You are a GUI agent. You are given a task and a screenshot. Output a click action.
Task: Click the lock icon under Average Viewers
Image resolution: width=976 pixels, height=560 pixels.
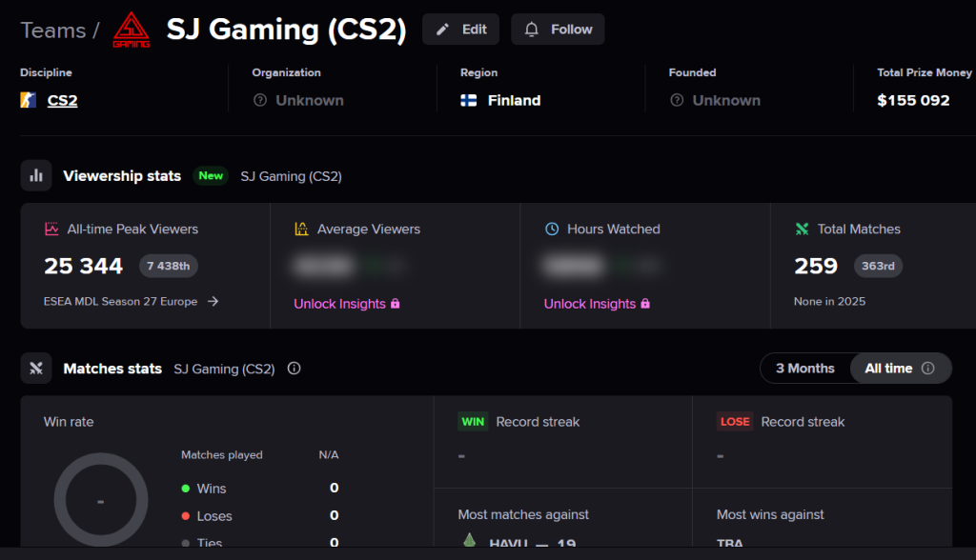pos(396,303)
